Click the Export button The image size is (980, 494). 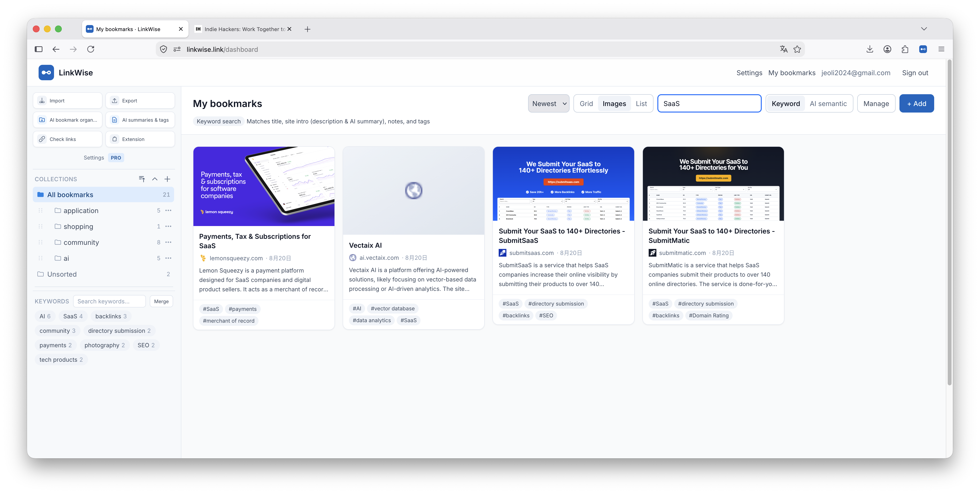[x=140, y=100]
